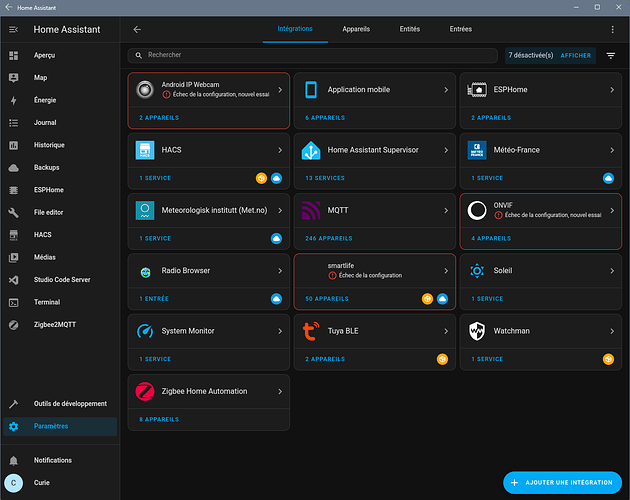
Task: Open the Aperçu dashboard icon in sidebar
Action: coord(14,55)
